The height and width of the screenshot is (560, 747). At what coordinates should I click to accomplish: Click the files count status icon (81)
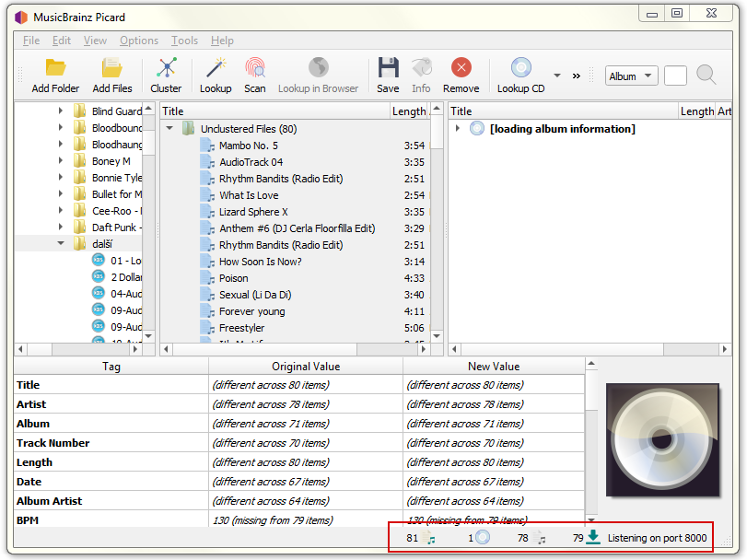point(429,538)
